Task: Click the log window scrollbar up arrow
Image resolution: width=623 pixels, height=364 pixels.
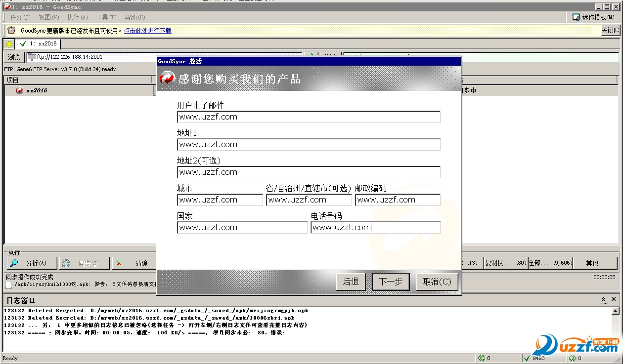Action: [616, 311]
